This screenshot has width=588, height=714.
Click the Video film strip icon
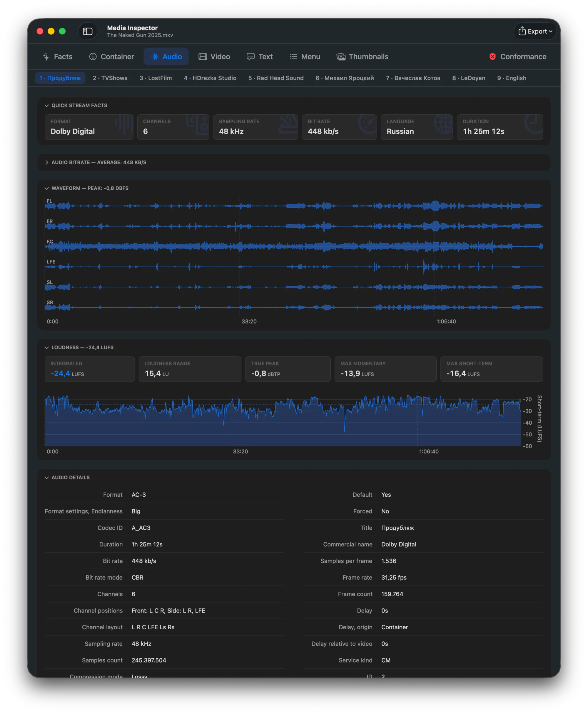click(203, 56)
